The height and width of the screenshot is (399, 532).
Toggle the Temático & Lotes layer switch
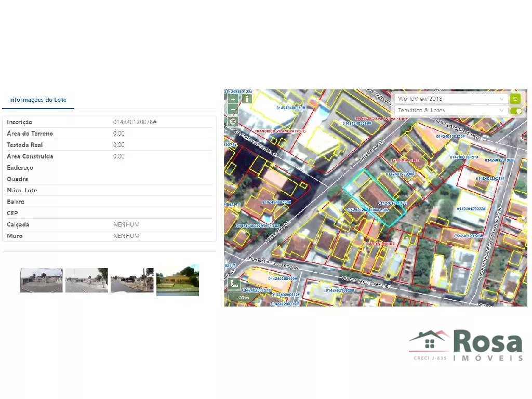pyautogui.click(x=516, y=111)
